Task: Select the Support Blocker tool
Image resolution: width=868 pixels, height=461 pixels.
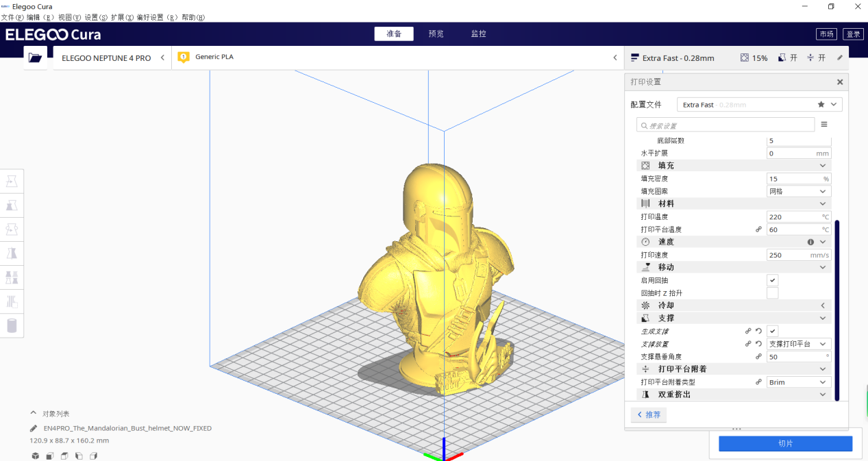Action: point(12,301)
